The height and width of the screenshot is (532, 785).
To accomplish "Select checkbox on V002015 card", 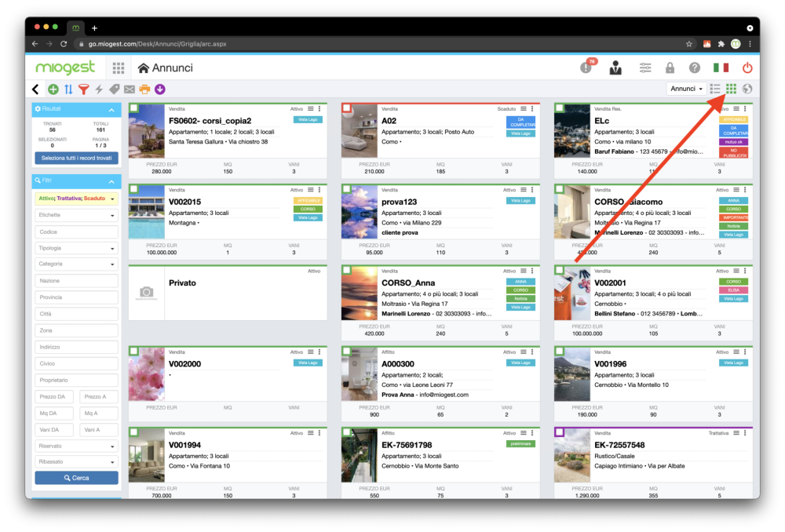I will click(x=133, y=189).
